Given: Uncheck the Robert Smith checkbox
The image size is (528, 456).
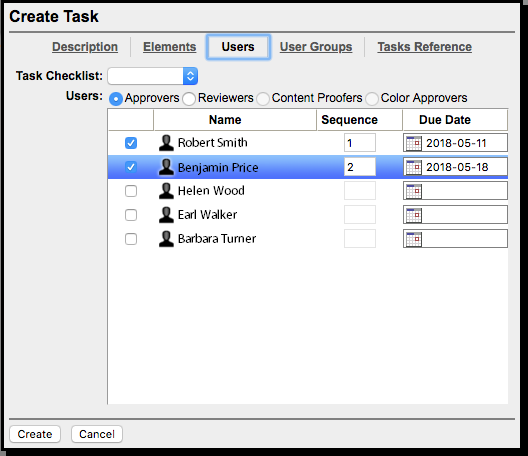Looking at the screenshot, I should click(x=131, y=143).
